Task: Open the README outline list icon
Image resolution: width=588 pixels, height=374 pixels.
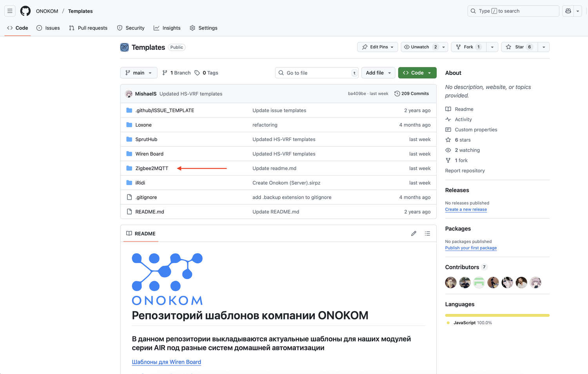Action: coord(427,234)
